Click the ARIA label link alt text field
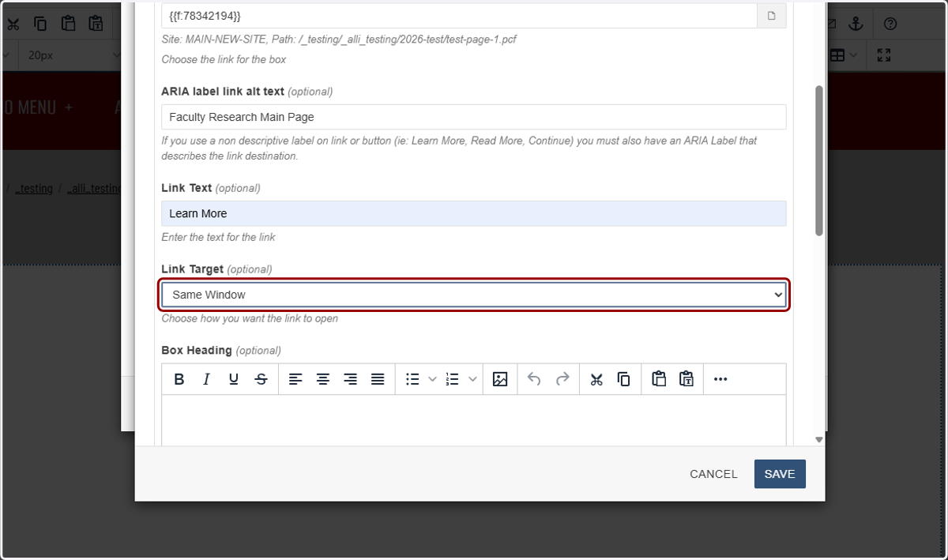 474,117
